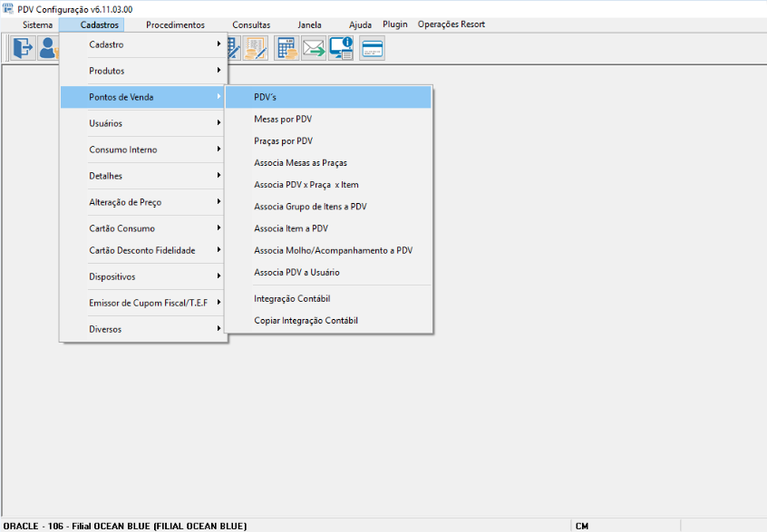Click the ORACLE - 106 Filial status bar text
This screenshot has height=532, width=767.
coord(125,527)
